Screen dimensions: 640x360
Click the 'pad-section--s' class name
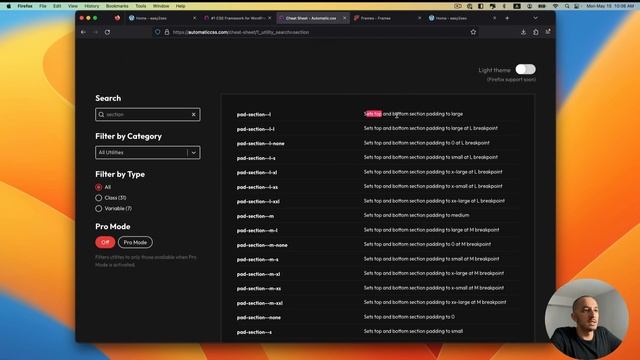click(254, 332)
